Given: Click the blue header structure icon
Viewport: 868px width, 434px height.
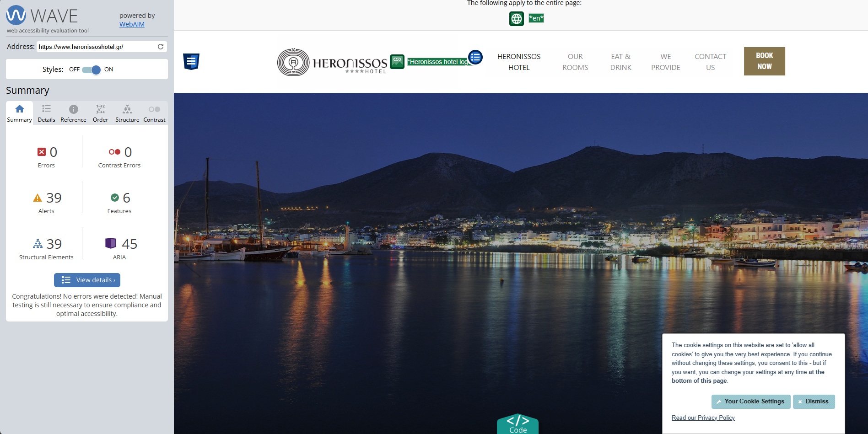Looking at the screenshot, I should 191,61.
